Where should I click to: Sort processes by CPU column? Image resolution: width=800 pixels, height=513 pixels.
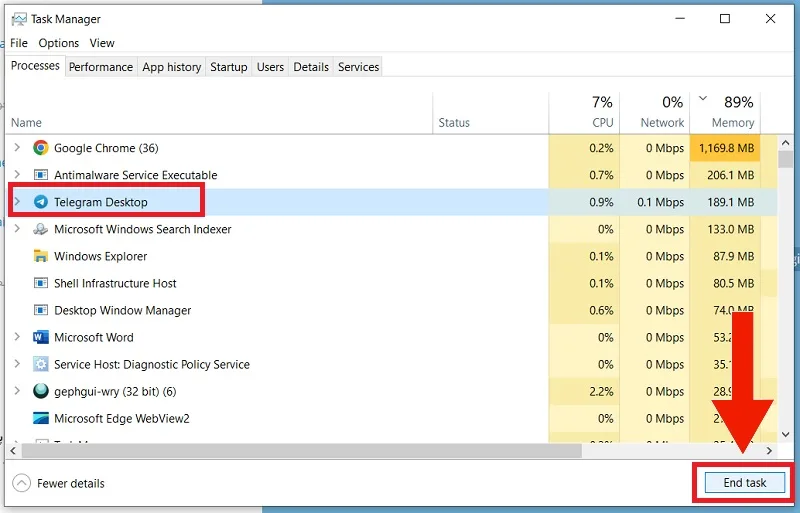[585, 113]
